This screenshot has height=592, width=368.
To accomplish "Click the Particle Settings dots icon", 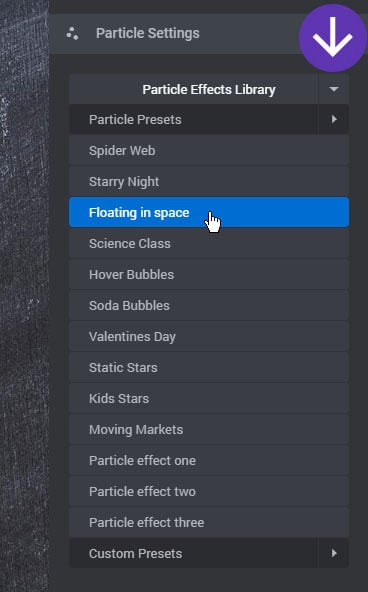I will point(72,34).
